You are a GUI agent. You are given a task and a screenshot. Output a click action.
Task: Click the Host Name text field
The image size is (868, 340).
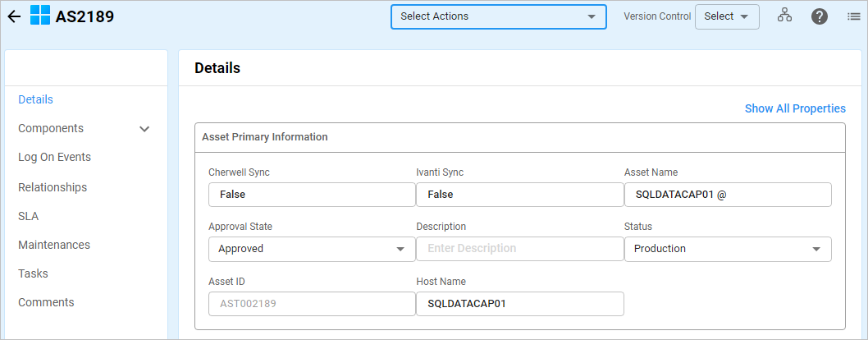point(519,304)
